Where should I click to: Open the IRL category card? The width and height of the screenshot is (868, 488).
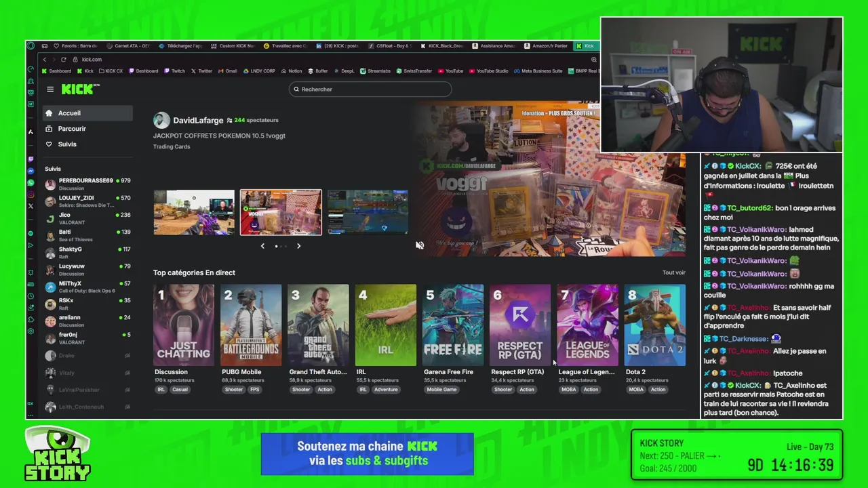coord(385,325)
